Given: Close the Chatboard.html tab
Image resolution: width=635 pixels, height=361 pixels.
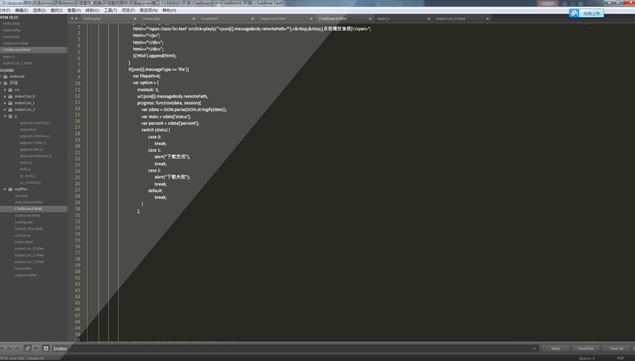Looking at the screenshot, I should pos(370,19).
